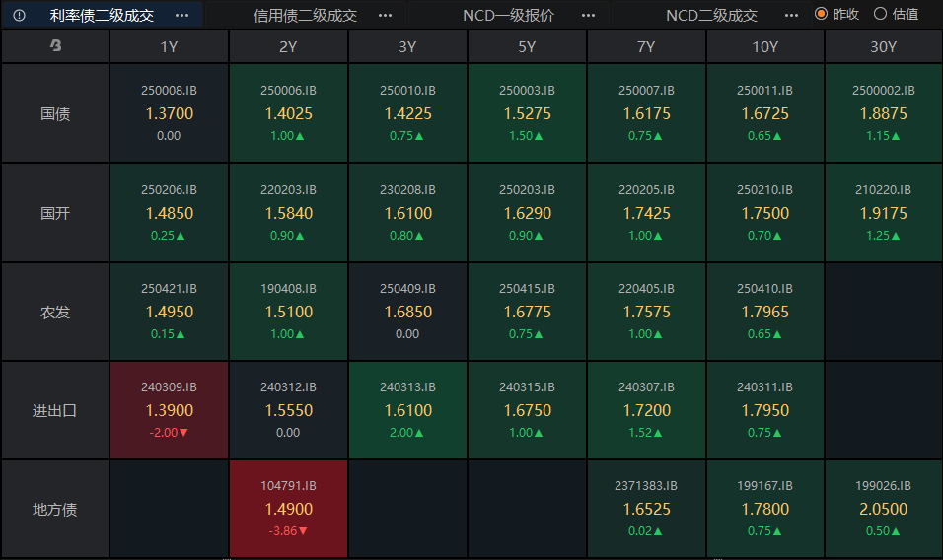Click bond code 190408.IB
Screen dimensions: 943x560
pyautogui.click(x=288, y=289)
